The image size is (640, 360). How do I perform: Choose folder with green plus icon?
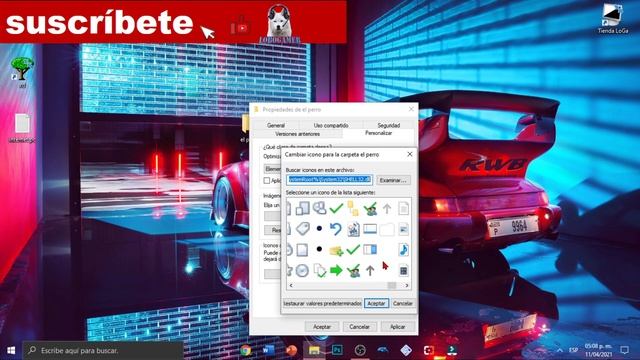tap(336, 250)
